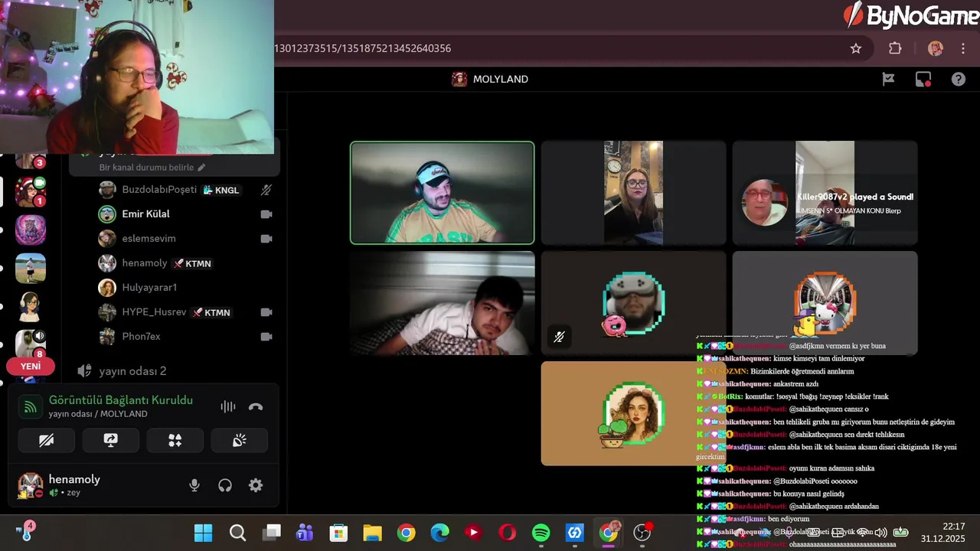Open Spotify from the taskbar

(x=541, y=533)
